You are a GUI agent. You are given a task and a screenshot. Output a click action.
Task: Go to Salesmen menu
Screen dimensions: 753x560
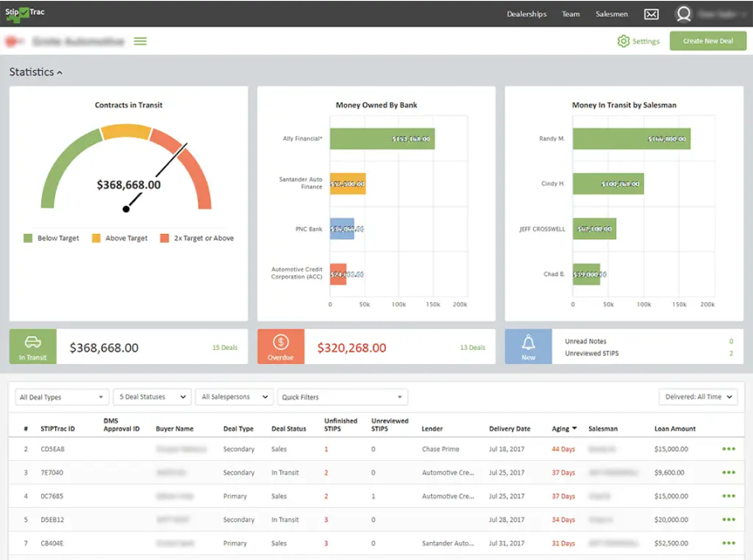click(x=611, y=14)
